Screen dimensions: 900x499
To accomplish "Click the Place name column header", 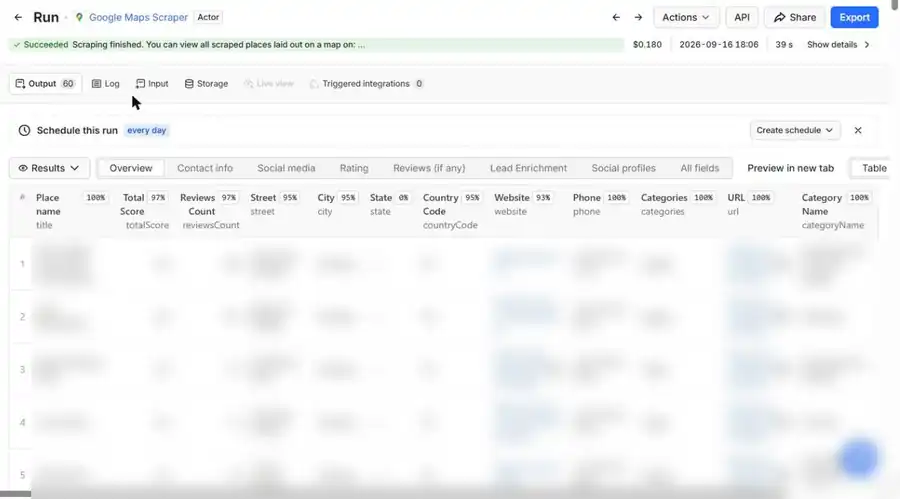I will tap(70, 211).
